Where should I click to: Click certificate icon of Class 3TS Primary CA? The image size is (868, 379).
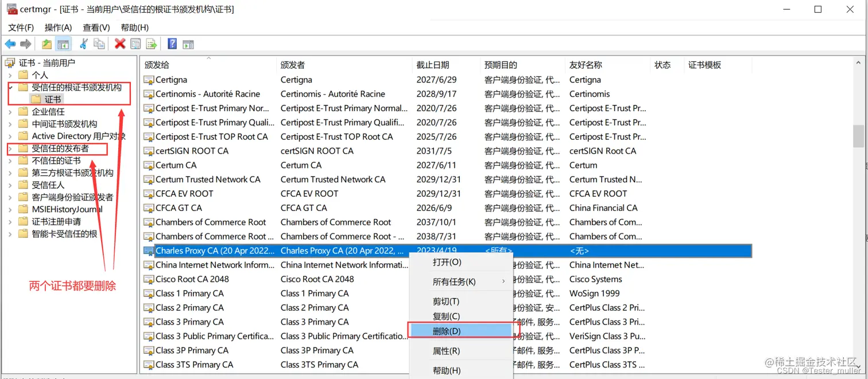[x=149, y=365]
